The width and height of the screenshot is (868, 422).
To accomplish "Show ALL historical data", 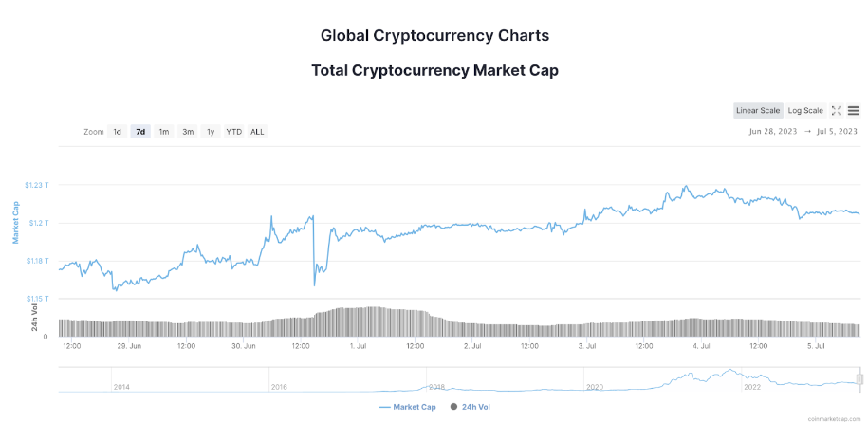I will (257, 132).
